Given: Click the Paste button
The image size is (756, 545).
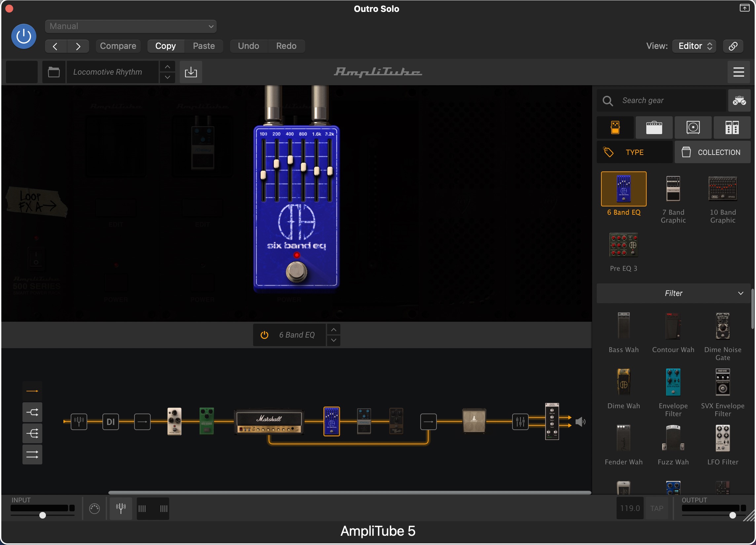Looking at the screenshot, I should coord(204,46).
